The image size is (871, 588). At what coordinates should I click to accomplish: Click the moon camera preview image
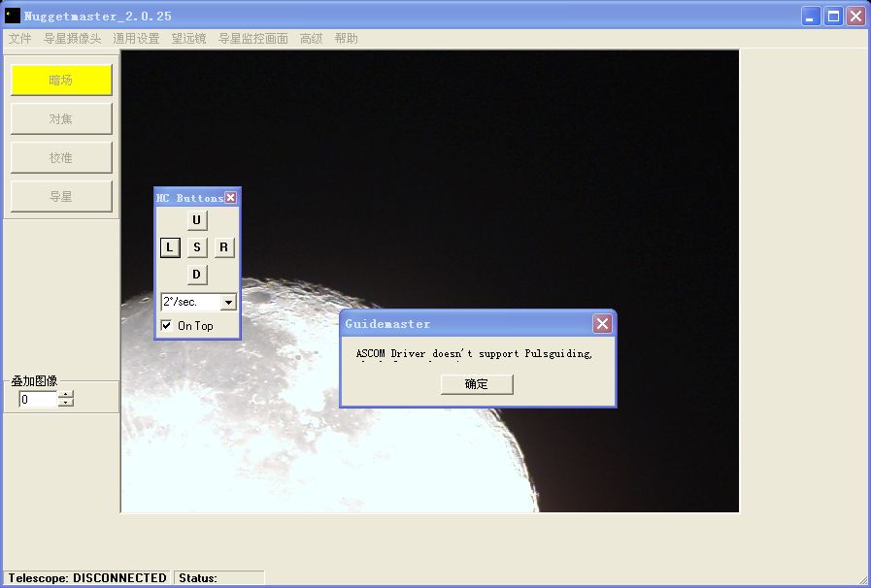(x=430, y=281)
